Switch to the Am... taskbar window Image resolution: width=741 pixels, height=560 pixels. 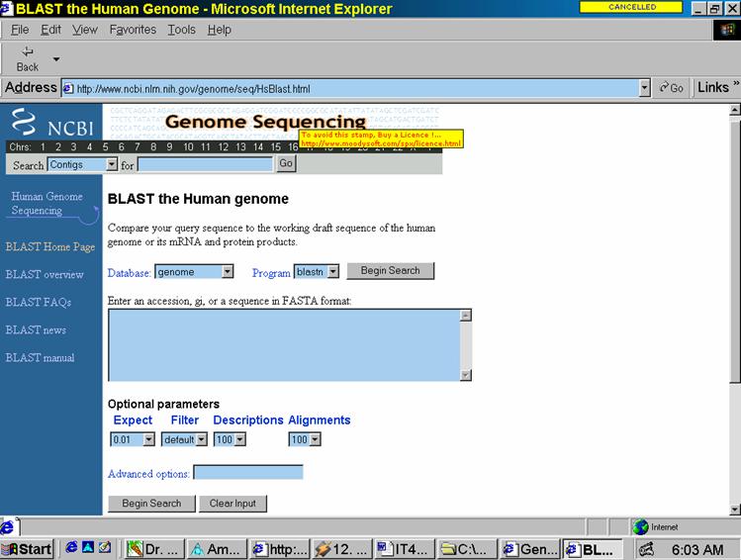[217, 549]
